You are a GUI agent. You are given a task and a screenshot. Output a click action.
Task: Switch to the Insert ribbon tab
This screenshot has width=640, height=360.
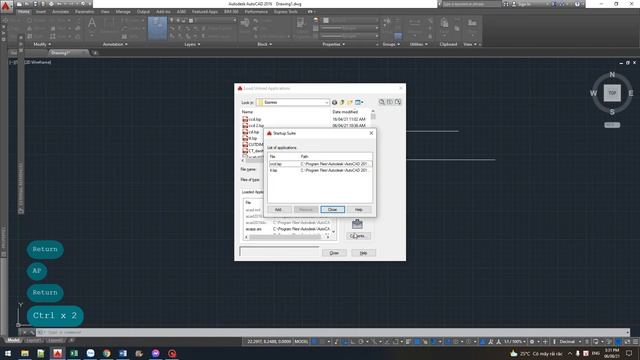(x=41, y=12)
